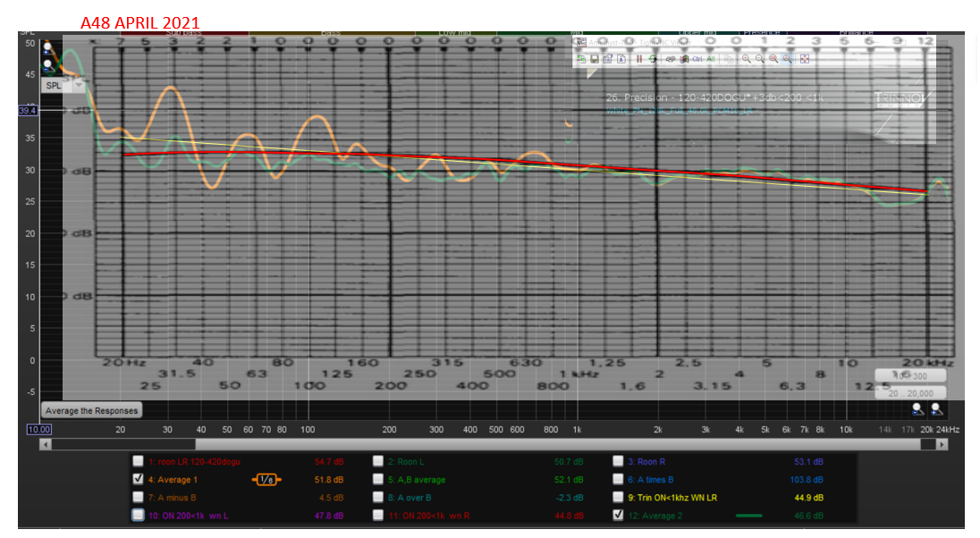Set frequency range to 20..20,000 preset
This screenshot has width=980, height=538.
910,393
